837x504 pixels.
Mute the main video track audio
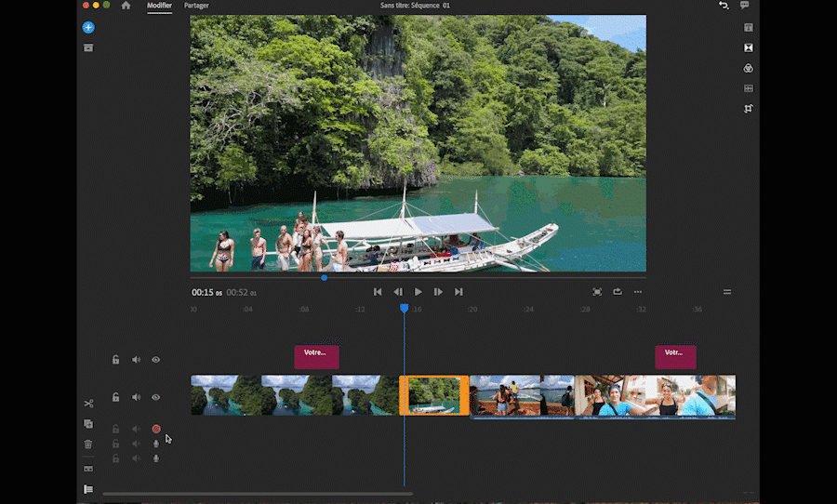[x=136, y=397]
